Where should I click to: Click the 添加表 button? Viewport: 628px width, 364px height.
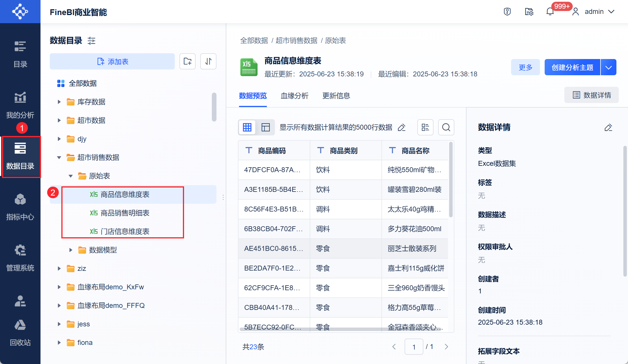coord(112,61)
